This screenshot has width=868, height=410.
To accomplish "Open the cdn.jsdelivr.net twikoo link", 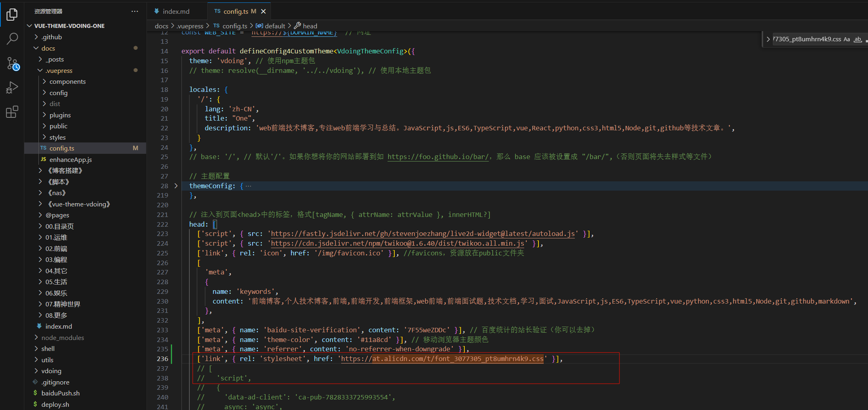I will (x=398, y=243).
